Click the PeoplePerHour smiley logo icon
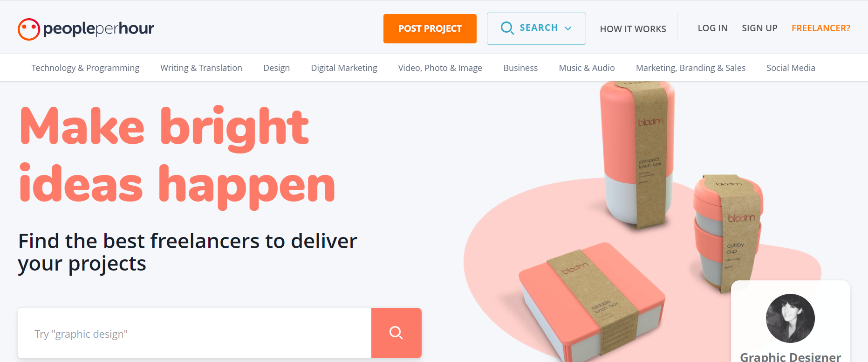 click(x=29, y=29)
